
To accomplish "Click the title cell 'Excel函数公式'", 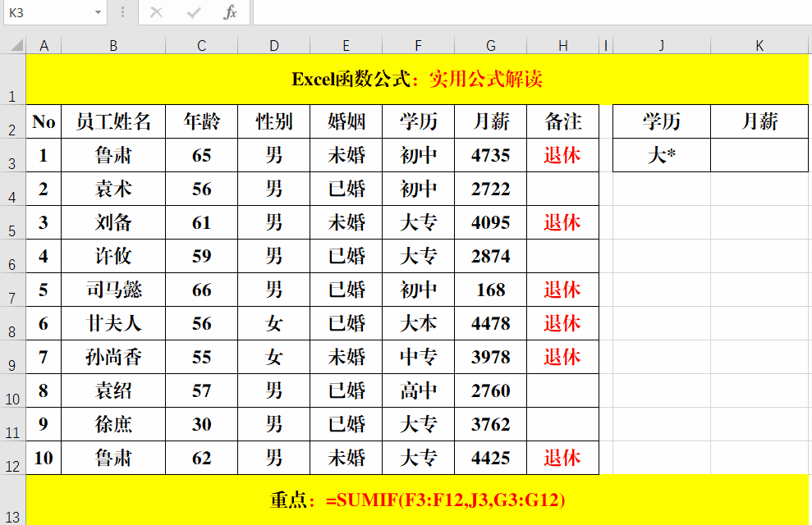I will click(417, 79).
